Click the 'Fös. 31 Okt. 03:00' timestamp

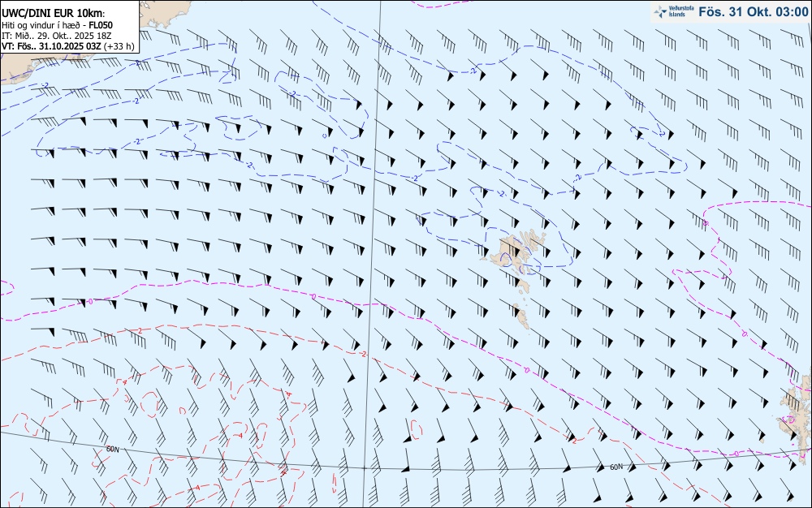coord(753,12)
